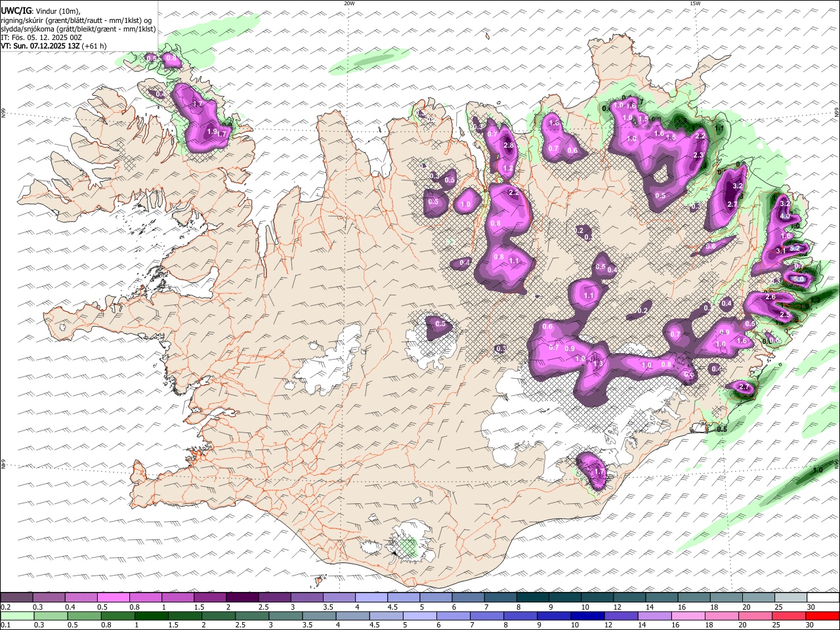The image size is (840, 630).
Task: Click the '2.6' precipitation value on the map
Action: (770, 297)
